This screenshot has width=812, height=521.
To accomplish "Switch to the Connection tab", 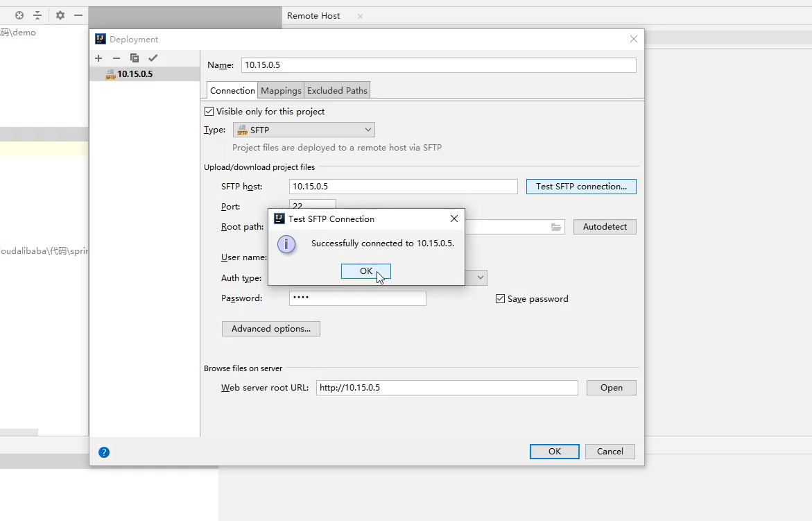I will click(232, 90).
